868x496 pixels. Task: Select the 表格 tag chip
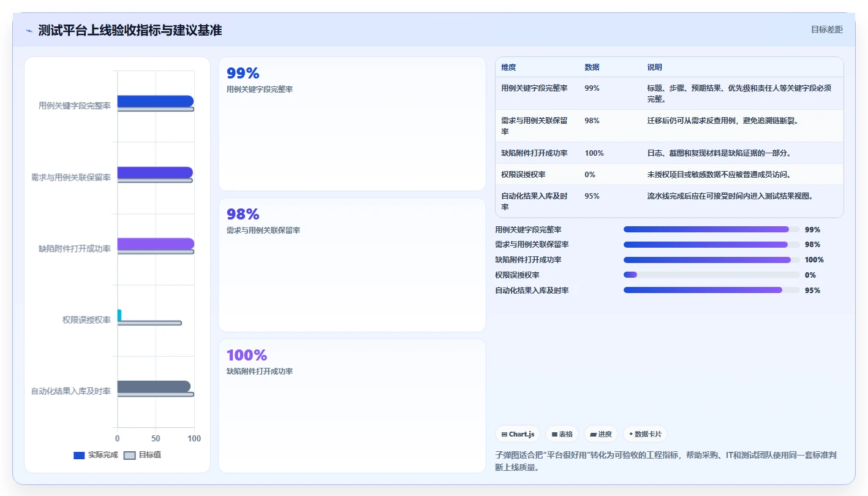562,434
